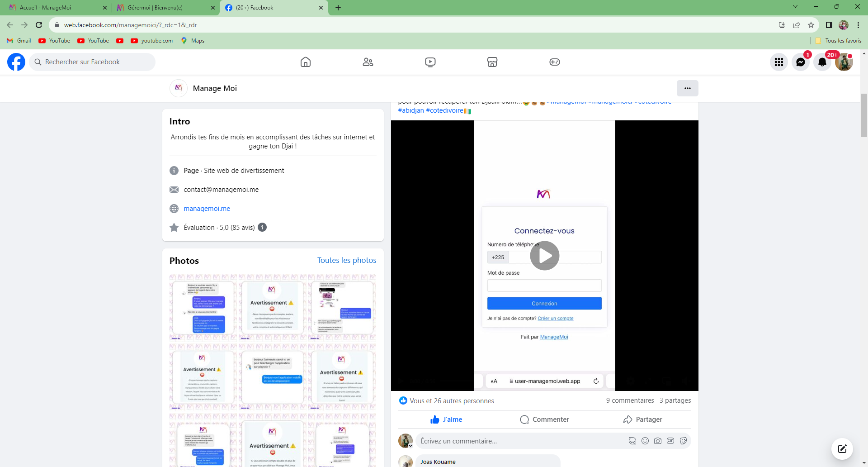Image resolution: width=868 pixels, height=467 pixels.
Task: Open Facebook Home feed icon
Action: pos(306,62)
